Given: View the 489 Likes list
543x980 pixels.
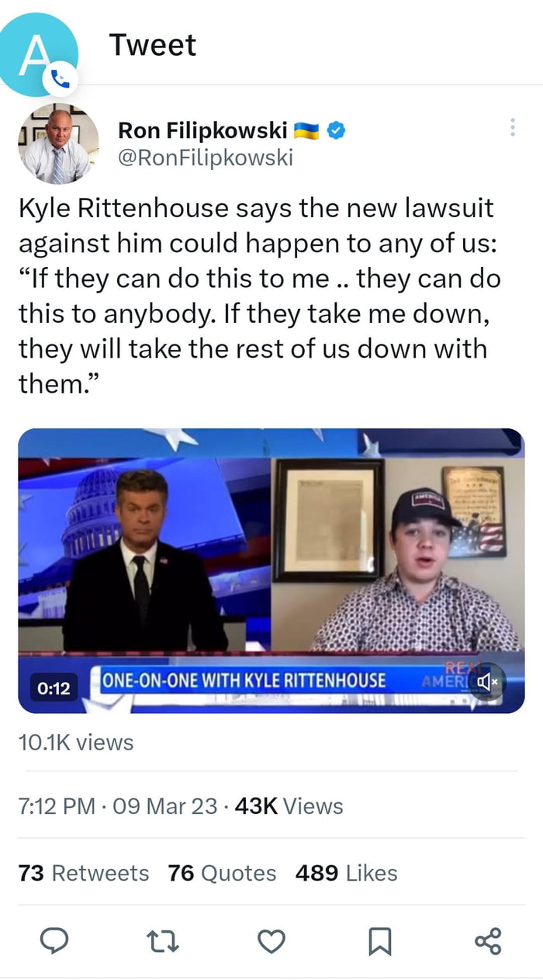Looking at the screenshot, I should (346, 873).
